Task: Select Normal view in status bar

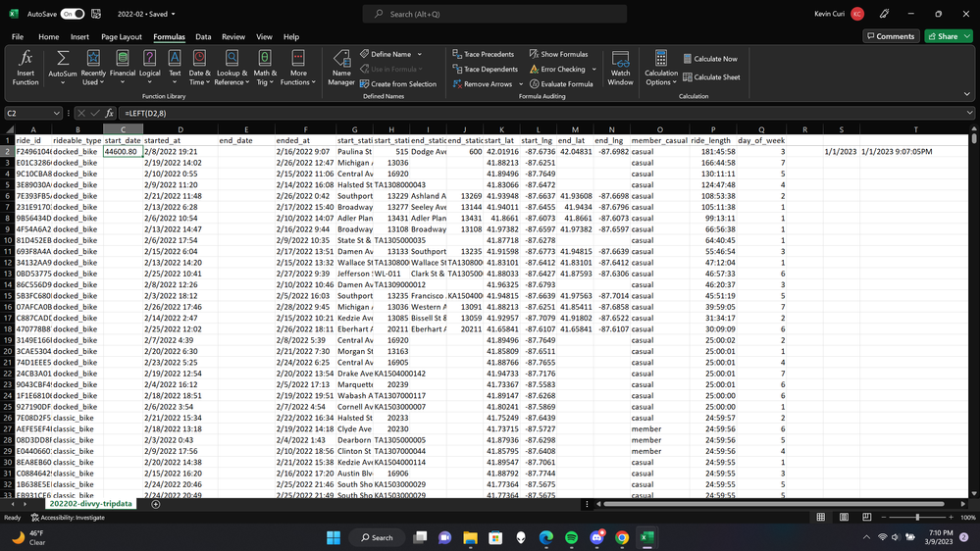Action: click(x=821, y=518)
